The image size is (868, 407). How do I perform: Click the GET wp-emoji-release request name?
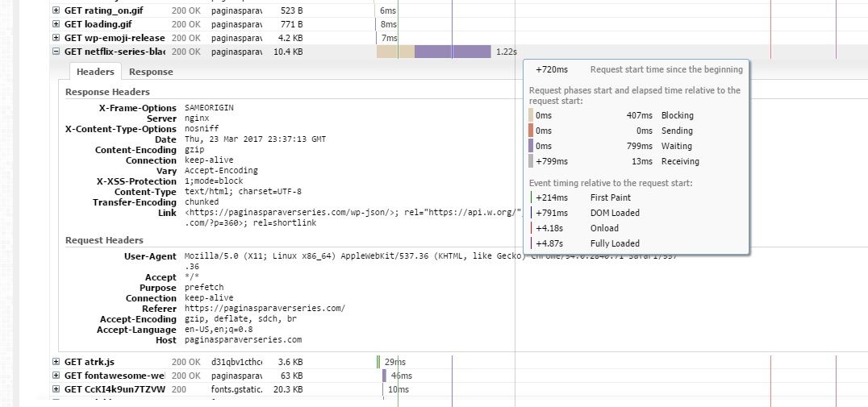coord(115,38)
